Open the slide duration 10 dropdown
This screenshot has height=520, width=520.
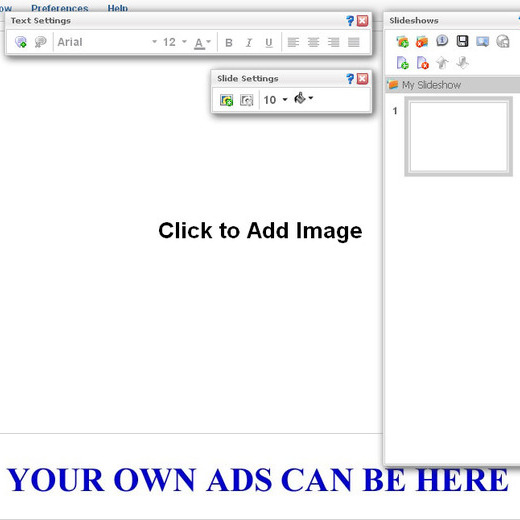tap(275, 100)
